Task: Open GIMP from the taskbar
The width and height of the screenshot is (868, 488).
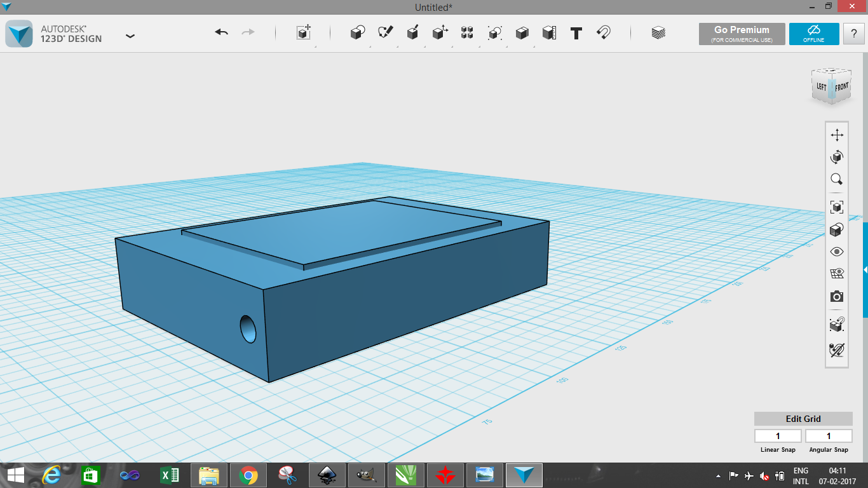Action: coord(366,475)
